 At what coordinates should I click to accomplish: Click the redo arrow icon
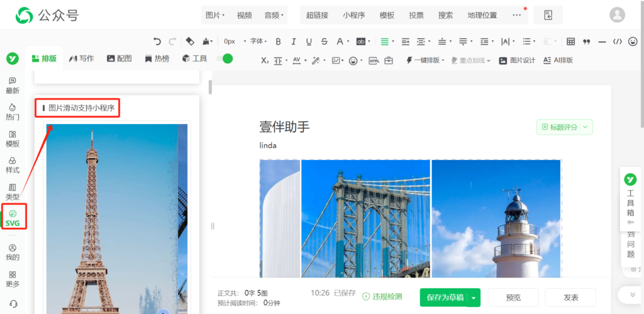pyautogui.click(x=172, y=41)
